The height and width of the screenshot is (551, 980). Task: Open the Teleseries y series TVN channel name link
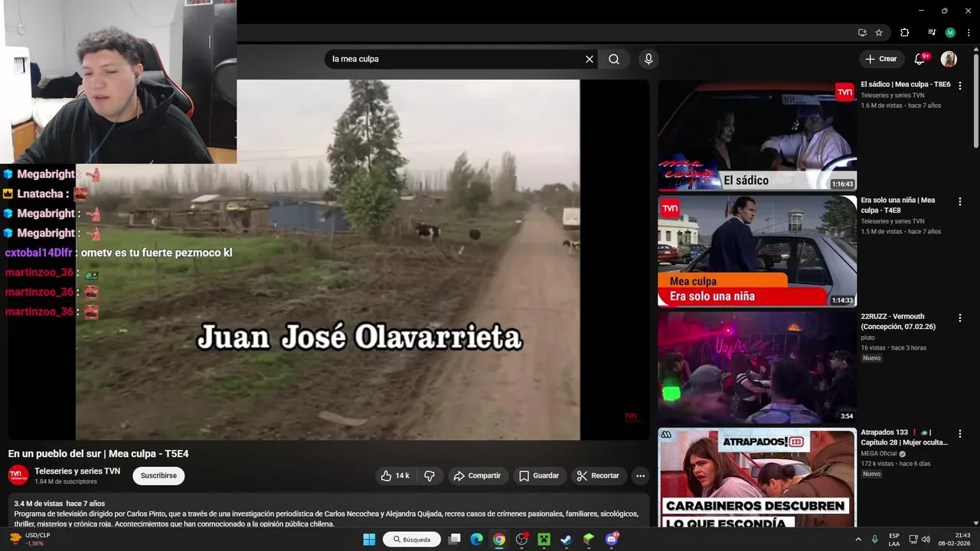77,471
